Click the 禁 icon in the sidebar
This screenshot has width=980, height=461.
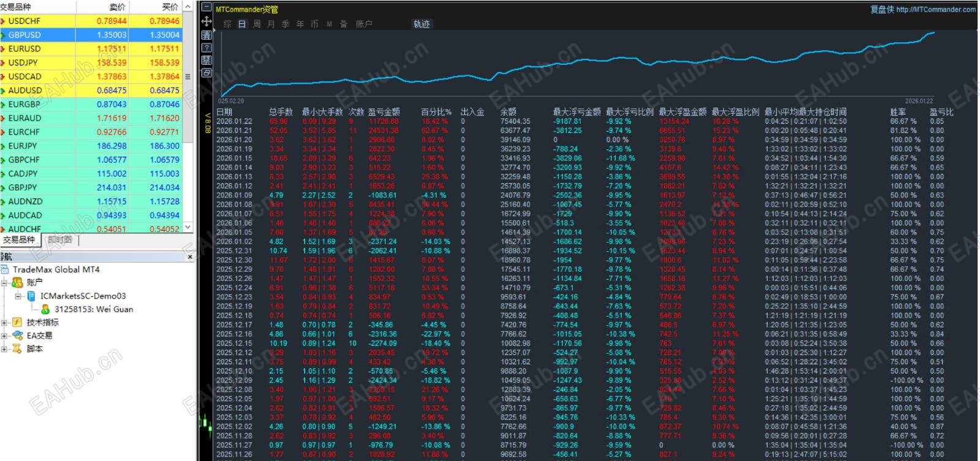[x=206, y=60]
